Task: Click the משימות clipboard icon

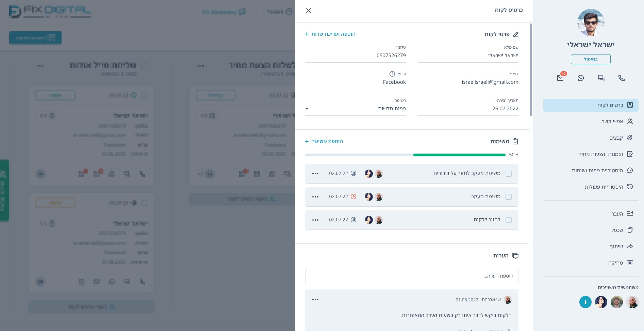Action: 515,141
